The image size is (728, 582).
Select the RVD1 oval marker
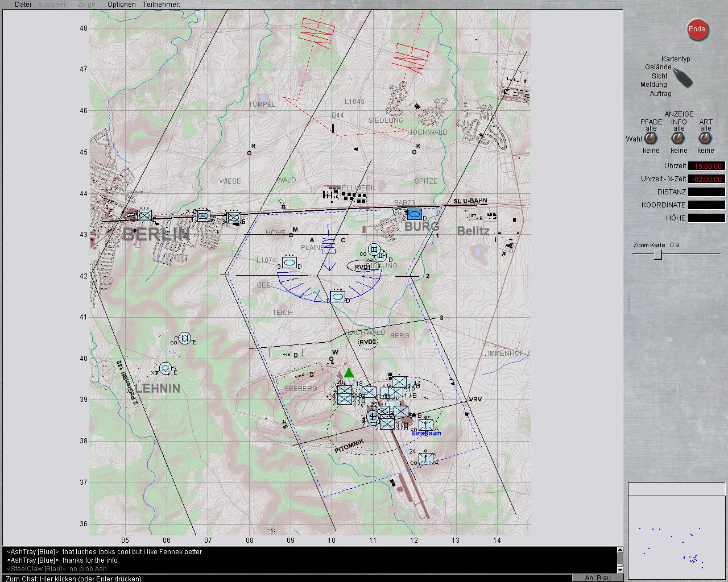tap(363, 267)
